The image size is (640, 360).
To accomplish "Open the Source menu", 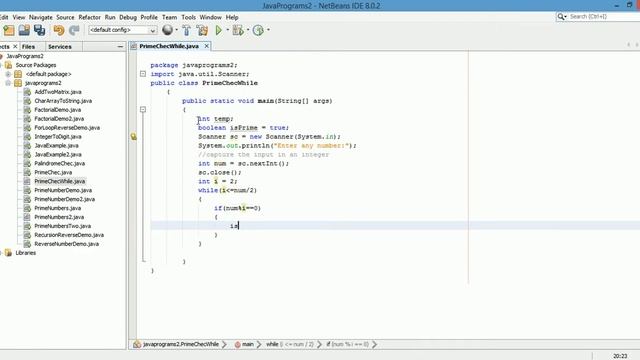I will click(x=65, y=17).
